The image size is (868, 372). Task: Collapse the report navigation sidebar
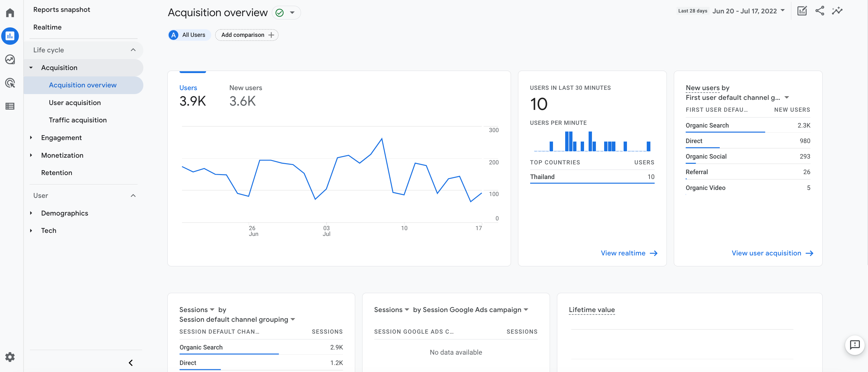pyautogui.click(x=131, y=363)
